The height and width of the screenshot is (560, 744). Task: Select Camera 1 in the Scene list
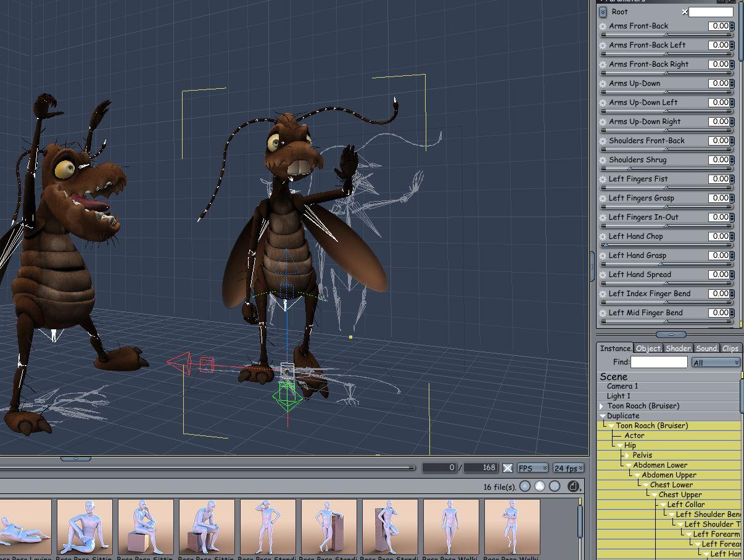[622, 386]
